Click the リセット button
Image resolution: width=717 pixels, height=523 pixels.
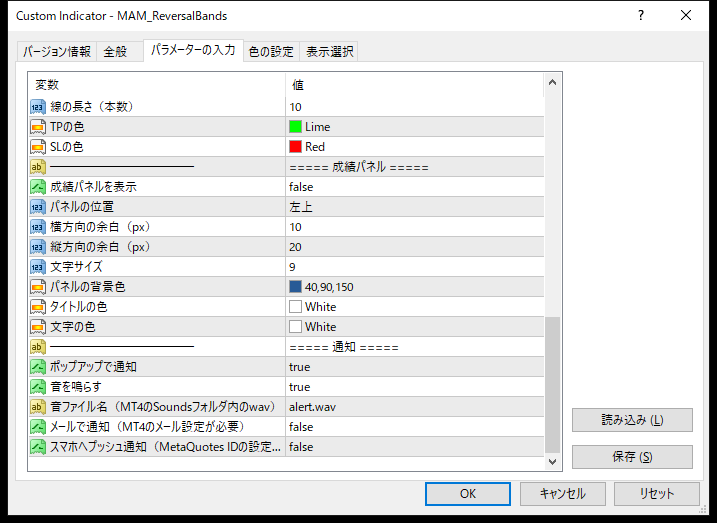coord(657,494)
